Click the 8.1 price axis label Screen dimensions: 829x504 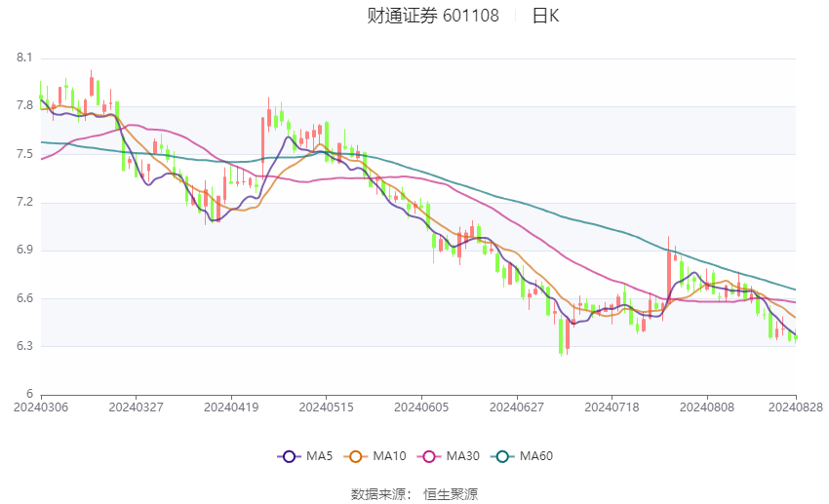click(25, 58)
